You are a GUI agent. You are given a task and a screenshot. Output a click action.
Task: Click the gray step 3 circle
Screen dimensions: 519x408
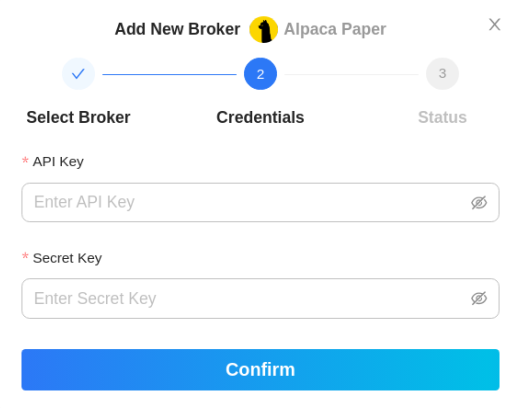click(x=442, y=74)
